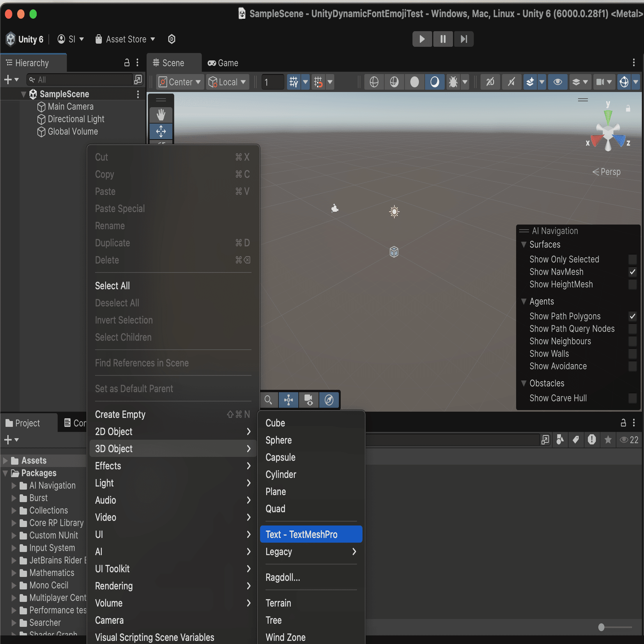644x644 pixels.
Task: Select the Move tool below the Hand tool
Action: (x=161, y=131)
